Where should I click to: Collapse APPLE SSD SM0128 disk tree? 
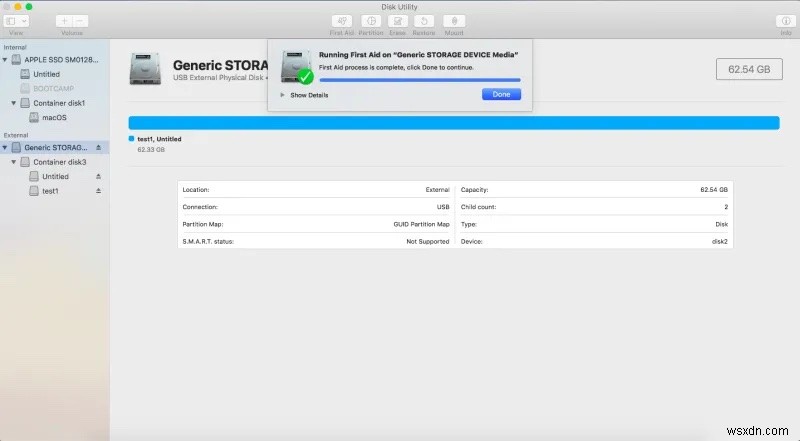[x=5, y=60]
